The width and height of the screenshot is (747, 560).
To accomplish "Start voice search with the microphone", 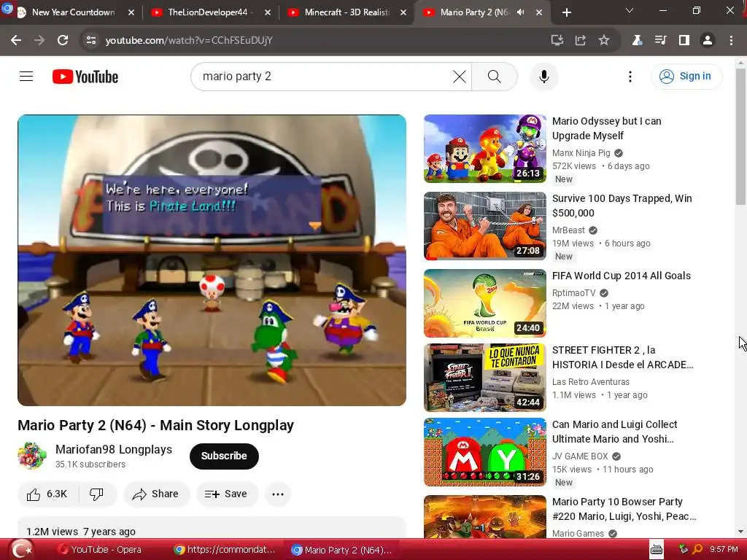I will click(x=543, y=76).
